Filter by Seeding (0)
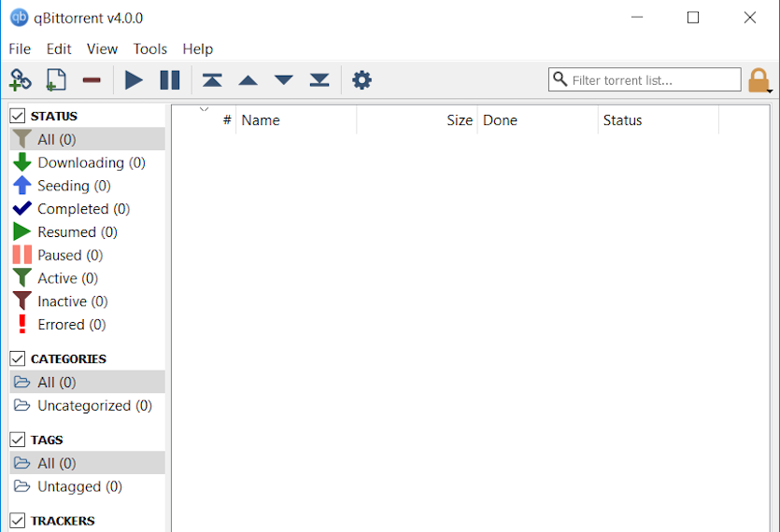This screenshot has width=780, height=532. click(87, 186)
